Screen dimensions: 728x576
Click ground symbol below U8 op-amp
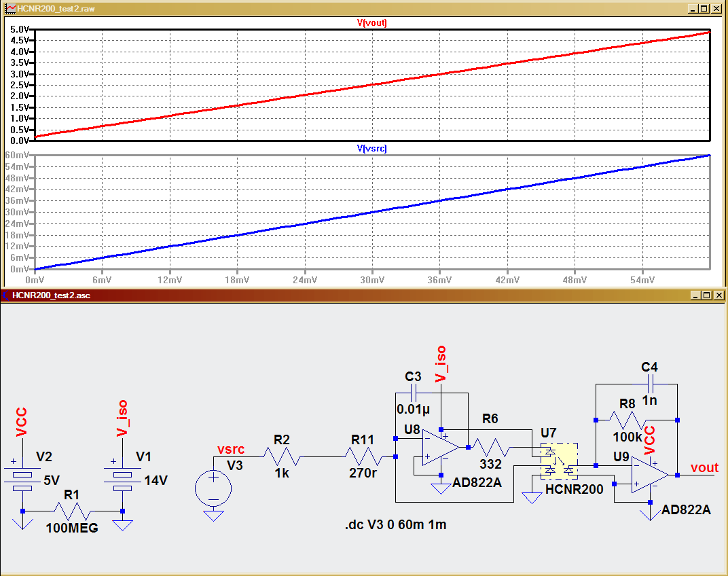(x=441, y=488)
